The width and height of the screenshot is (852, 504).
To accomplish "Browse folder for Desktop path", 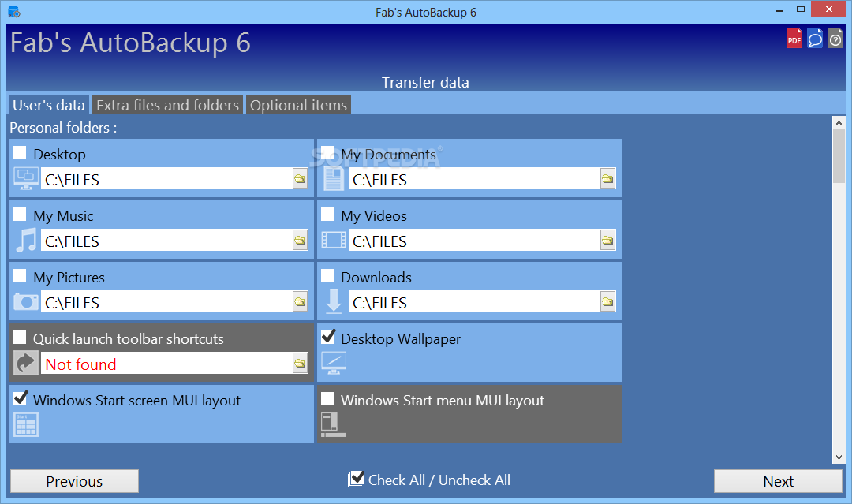I will (x=300, y=179).
